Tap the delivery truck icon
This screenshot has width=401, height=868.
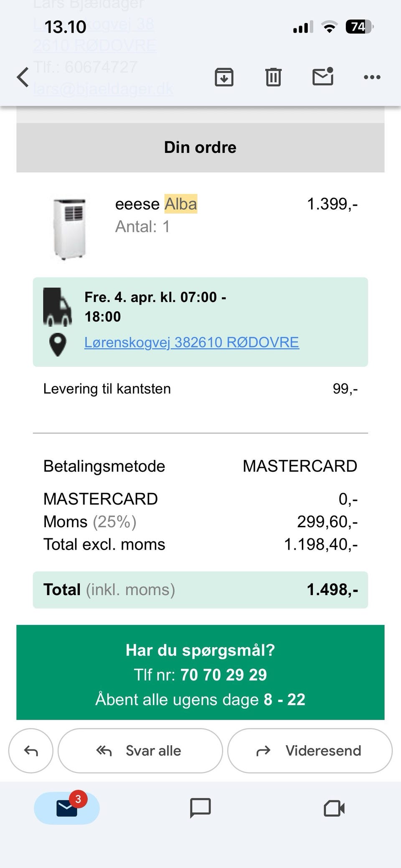[x=57, y=307]
